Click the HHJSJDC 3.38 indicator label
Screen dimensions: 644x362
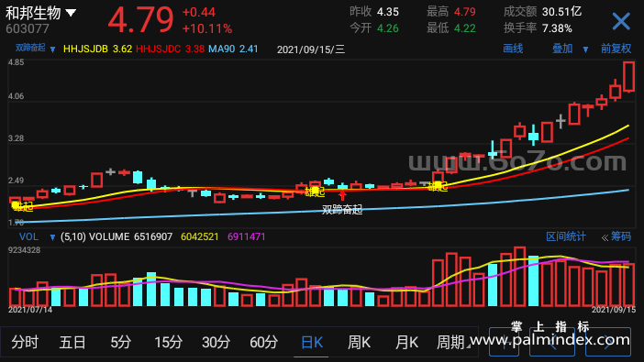tap(170, 49)
